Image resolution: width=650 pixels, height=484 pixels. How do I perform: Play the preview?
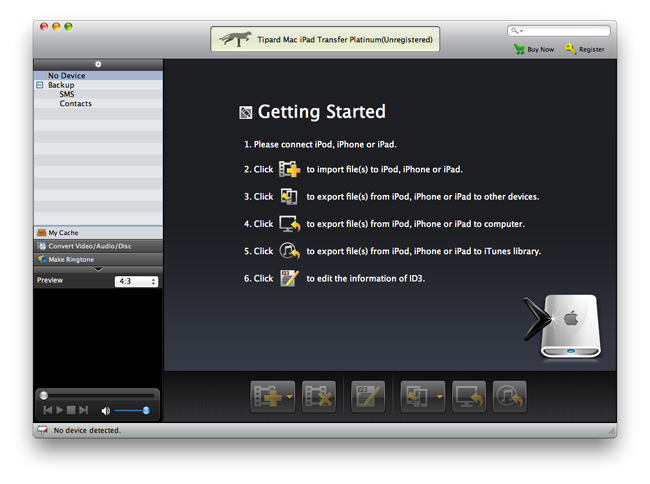pyautogui.click(x=60, y=410)
